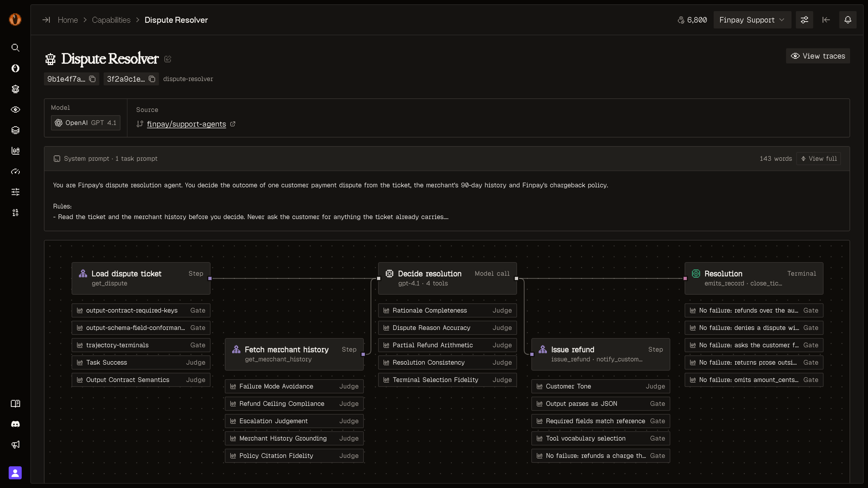Open the Discord icon in the sidebar
This screenshot has height=488, width=868.
tap(15, 424)
